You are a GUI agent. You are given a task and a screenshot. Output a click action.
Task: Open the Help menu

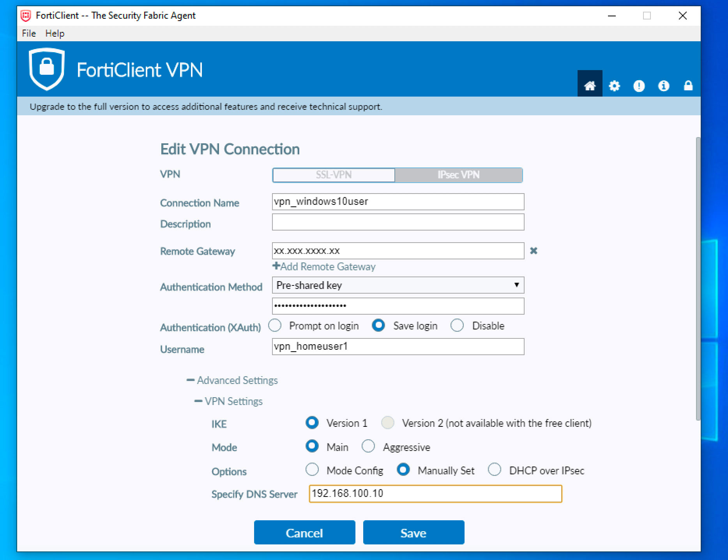(55, 33)
